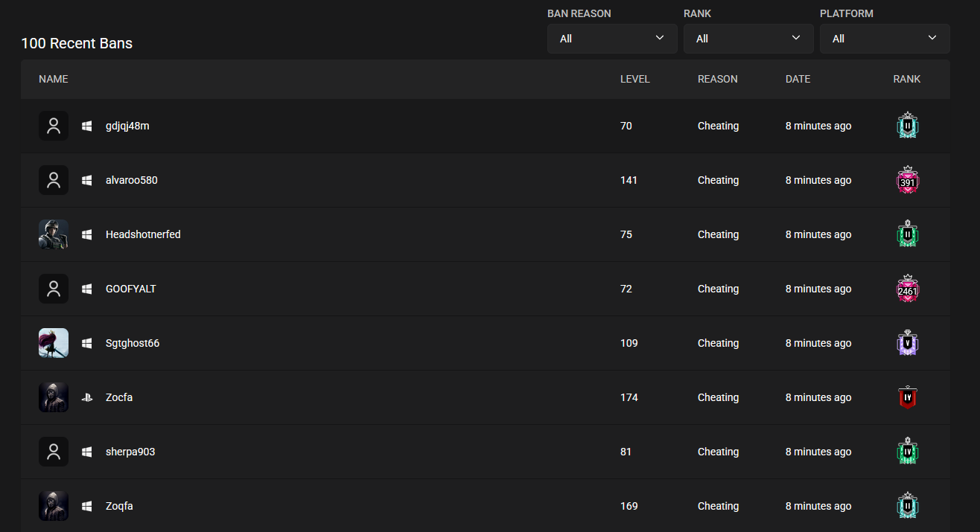
Task: Click Cheating reason in GOOFYALT row
Action: pos(719,289)
